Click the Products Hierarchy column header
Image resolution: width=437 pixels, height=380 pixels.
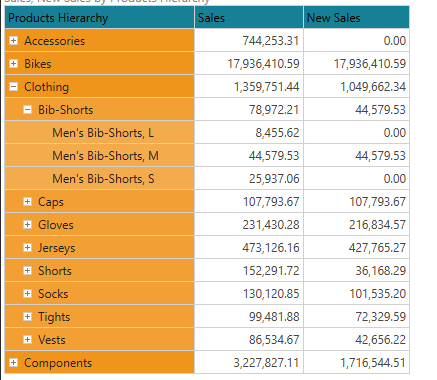pos(100,17)
